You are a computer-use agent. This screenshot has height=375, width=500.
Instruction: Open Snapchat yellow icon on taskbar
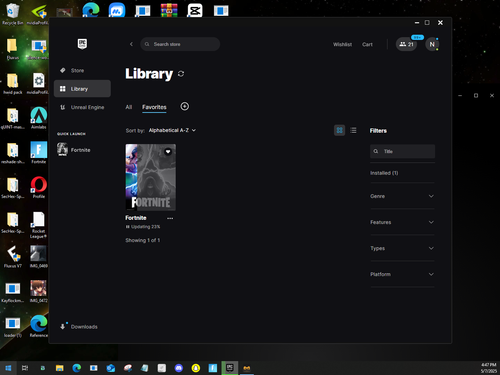click(196, 368)
